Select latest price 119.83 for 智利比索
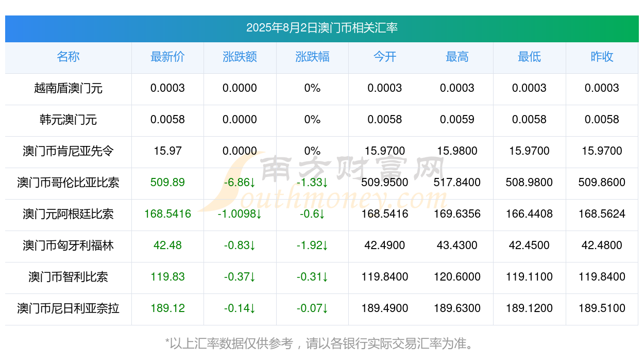The width and height of the screenshot is (644, 360). (167, 277)
